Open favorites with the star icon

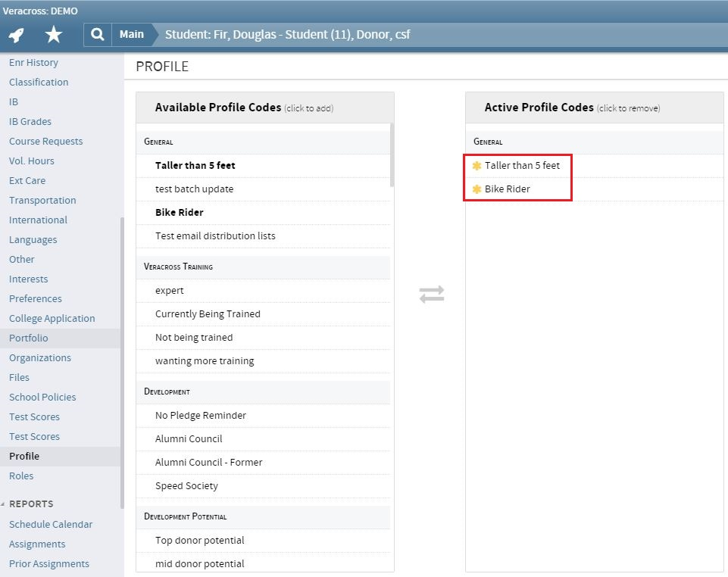(53, 35)
